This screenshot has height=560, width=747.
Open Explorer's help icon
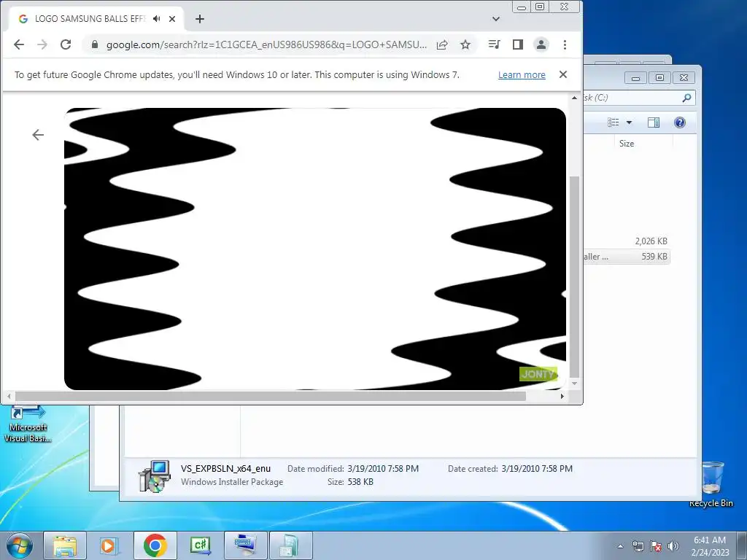point(680,122)
